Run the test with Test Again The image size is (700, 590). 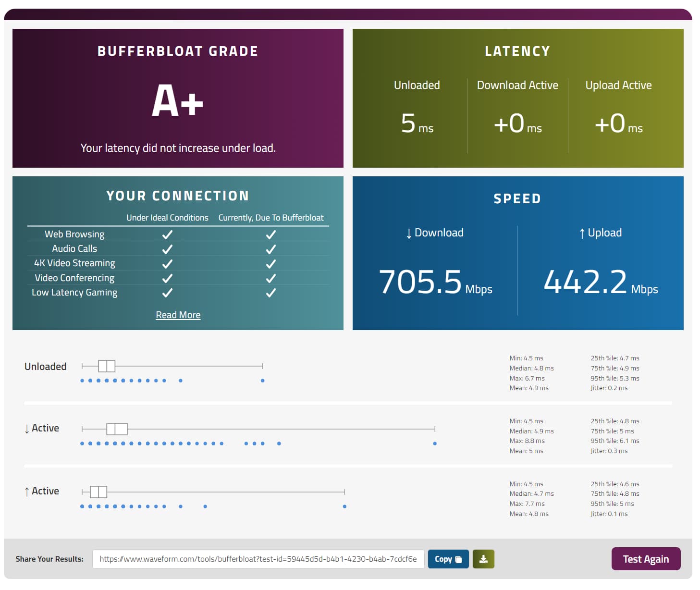pyautogui.click(x=646, y=559)
